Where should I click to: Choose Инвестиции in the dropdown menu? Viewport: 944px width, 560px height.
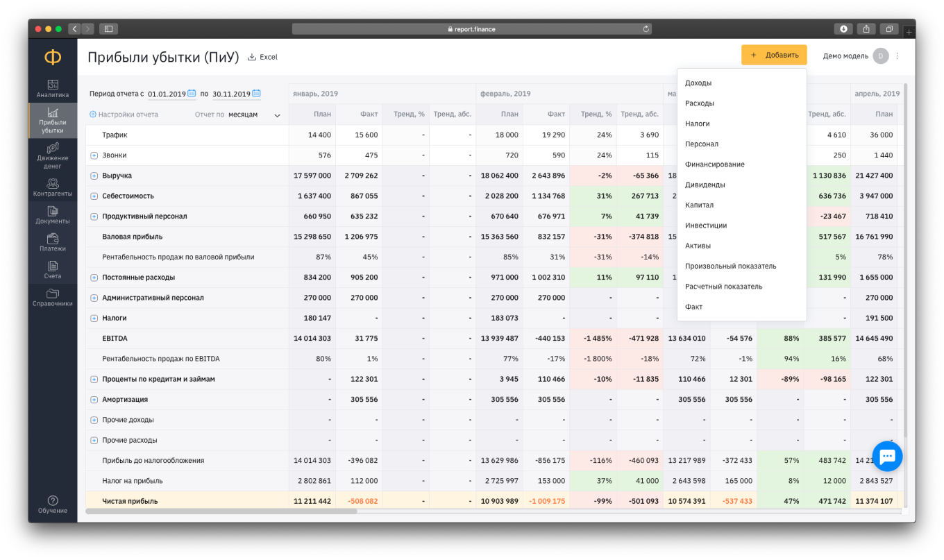tap(705, 226)
